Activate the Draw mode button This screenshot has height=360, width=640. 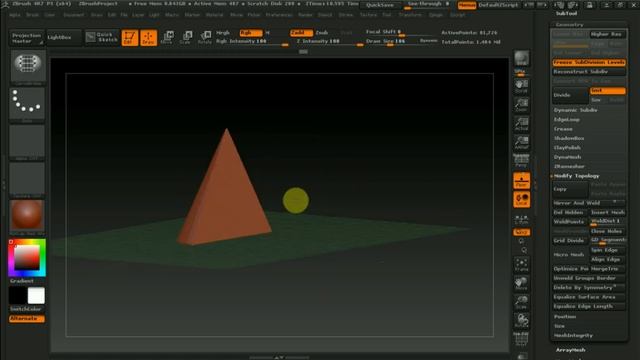[149, 38]
